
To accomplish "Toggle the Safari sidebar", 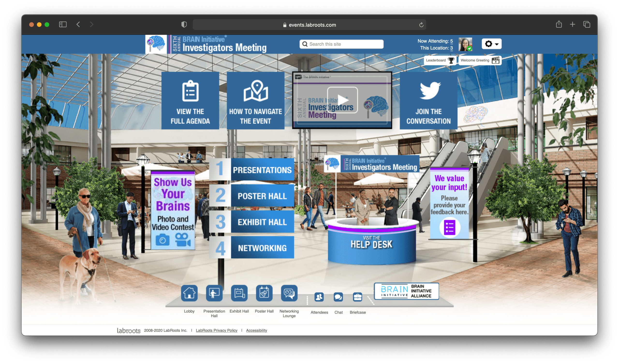I will (x=63, y=24).
